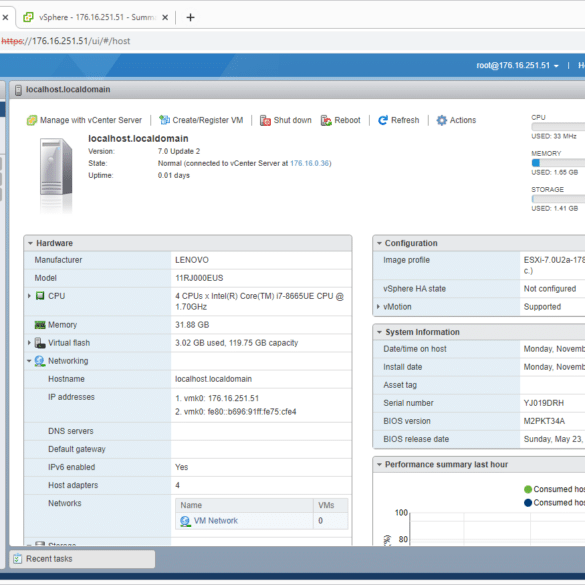Open vCenter link 176.16.0.36
This screenshot has height=585, width=585.
point(310,163)
